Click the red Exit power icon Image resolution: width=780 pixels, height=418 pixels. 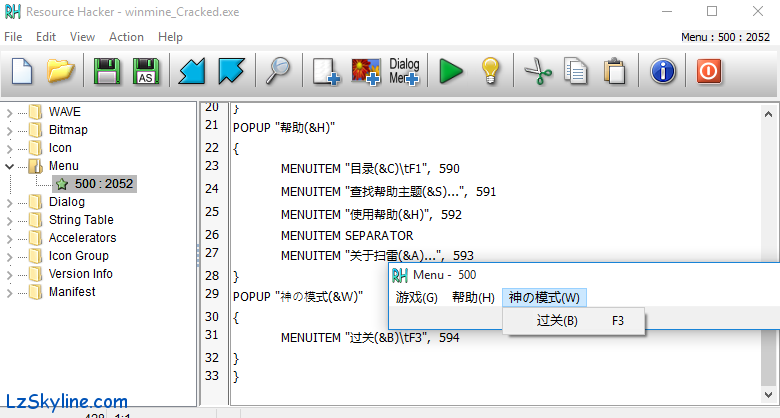708,71
